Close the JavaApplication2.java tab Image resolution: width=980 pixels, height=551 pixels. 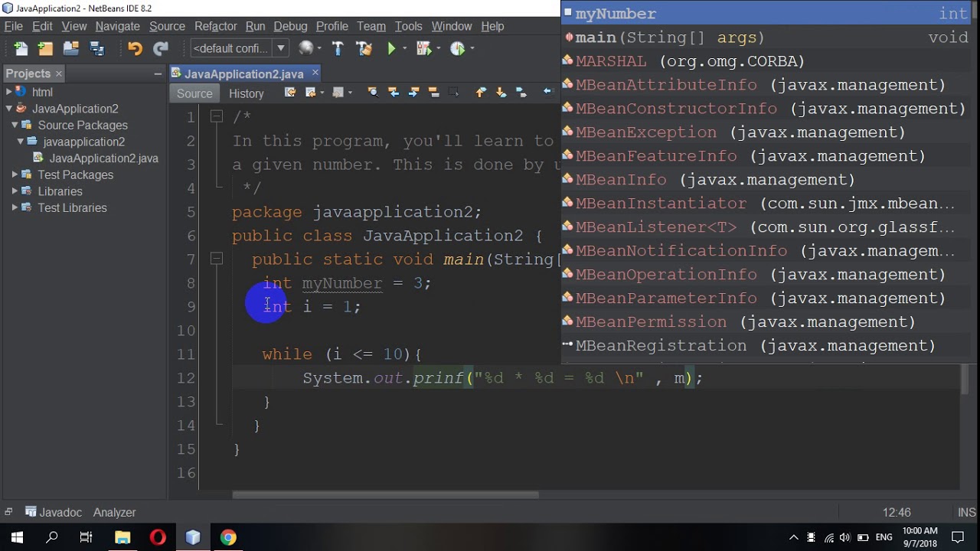point(315,73)
